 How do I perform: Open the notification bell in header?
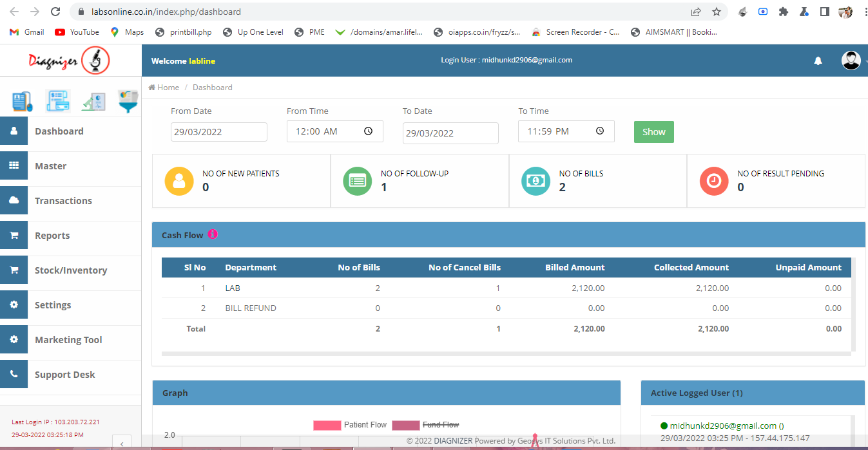click(818, 61)
